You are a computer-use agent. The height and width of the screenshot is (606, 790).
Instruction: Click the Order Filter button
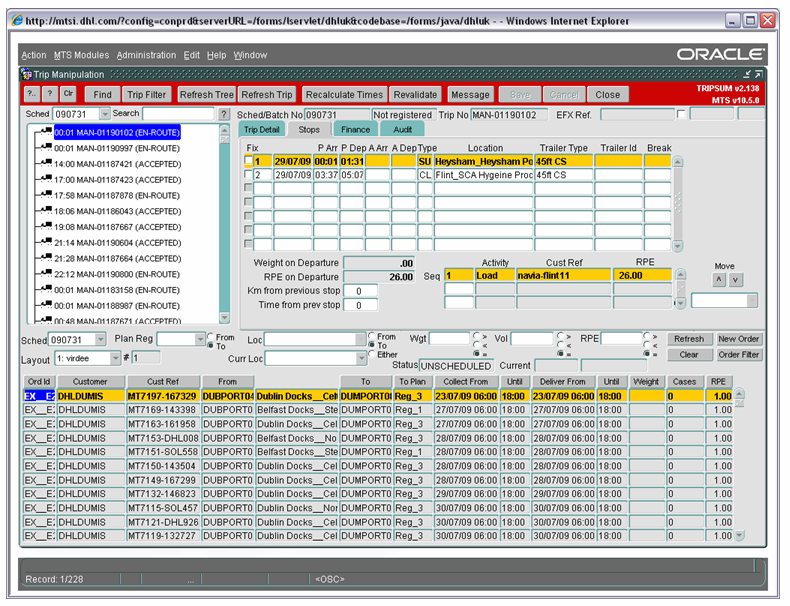tap(738, 354)
